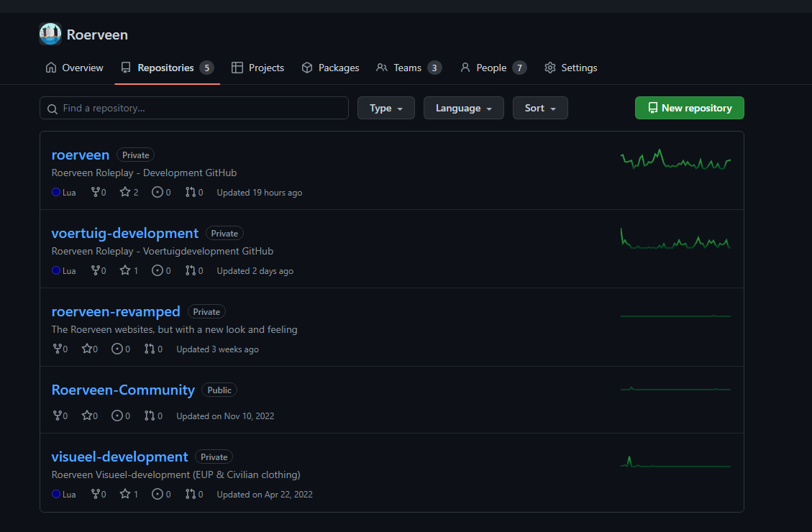Open the Sort dropdown

coord(539,108)
